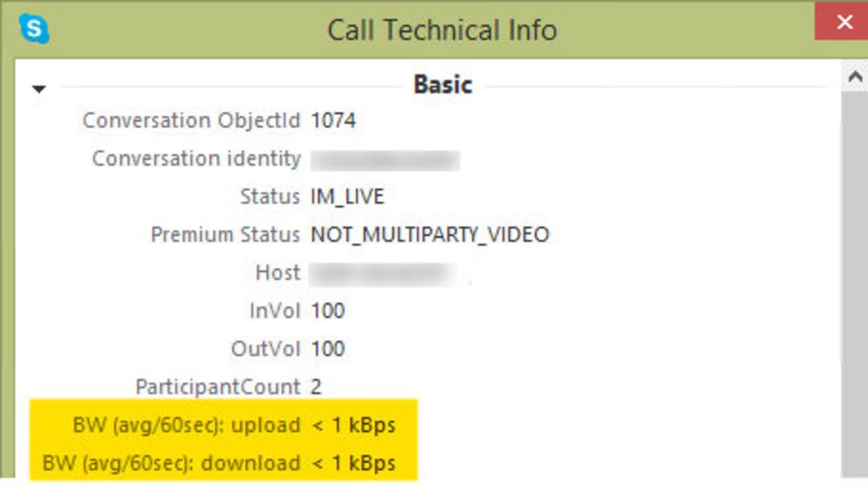The height and width of the screenshot is (497, 868).
Task: Click the Host label
Action: pos(278,273)
